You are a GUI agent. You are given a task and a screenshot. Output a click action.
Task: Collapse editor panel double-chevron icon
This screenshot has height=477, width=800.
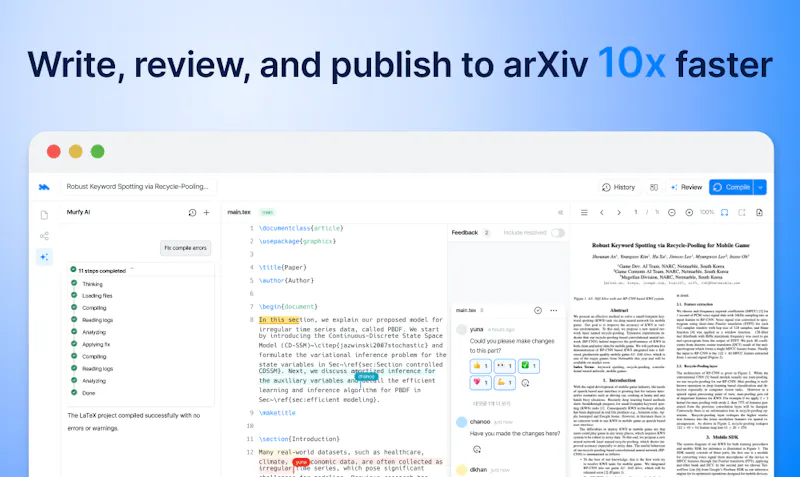click(560, 212)
